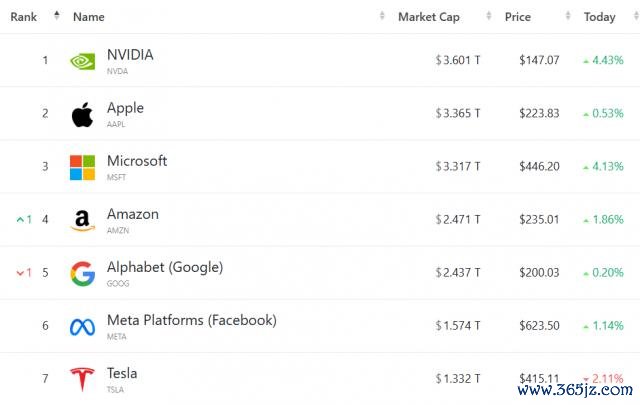Open the NVIDIA company name link
The width and height of the screenshot is (640, 405).
[x=130, y=55]
